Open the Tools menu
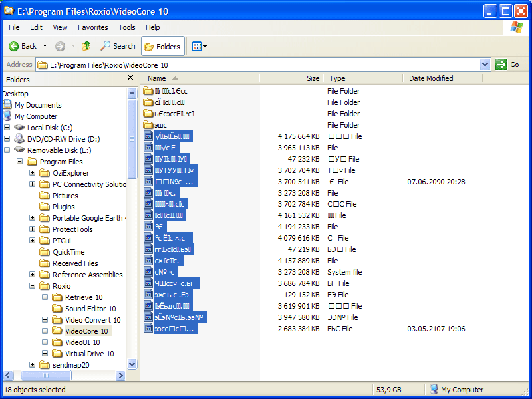 click(127, 27)
